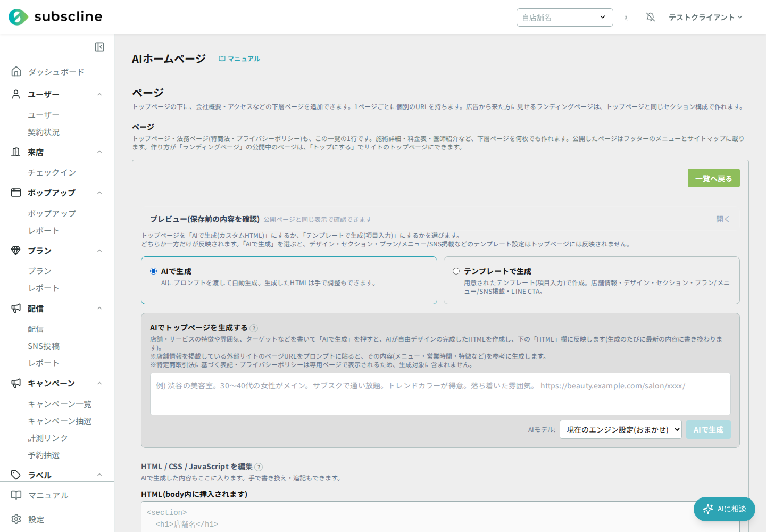Toggle dark mode moon icon
The width and height of the screenshot is (766, 532).
(x=627, y=18)
